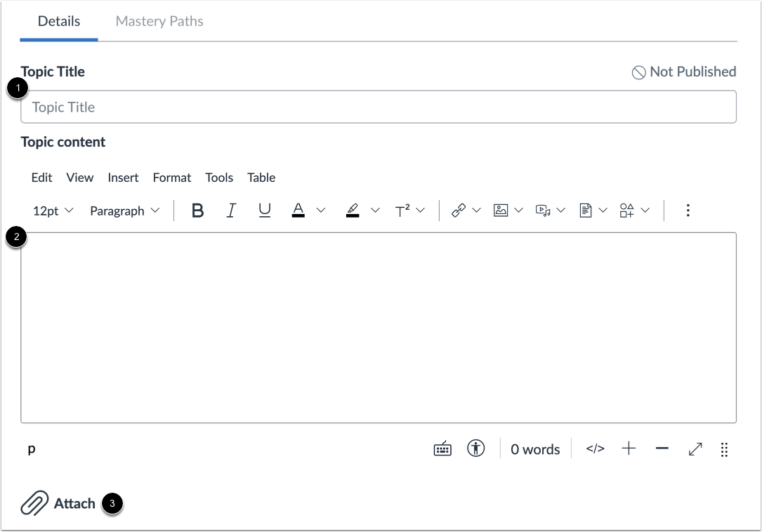This screenshot has height=532, width=762.
Task: Click the Attach link below the editor
Action: tap(75, 503)
